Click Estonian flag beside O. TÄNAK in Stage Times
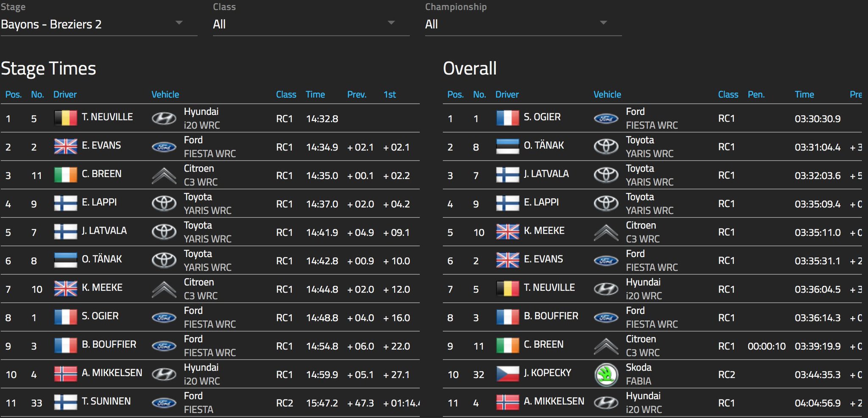 pos(66,260)
